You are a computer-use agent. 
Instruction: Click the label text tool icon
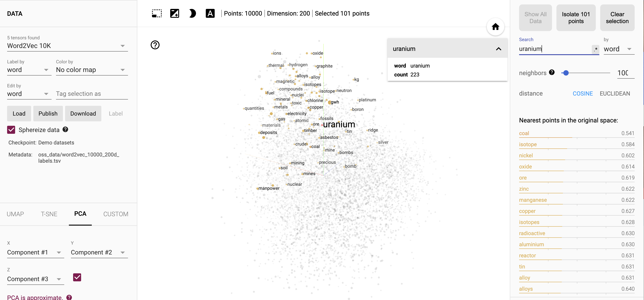(210, 14)
